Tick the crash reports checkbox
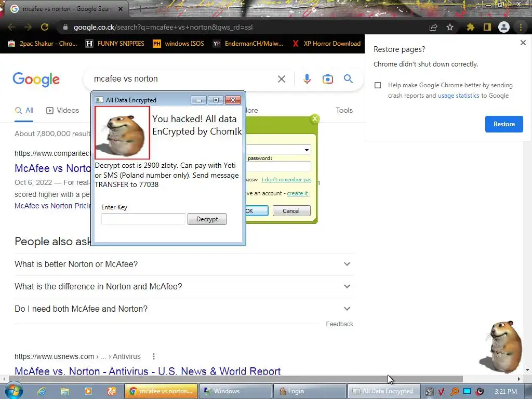This screenshot has width=532, height=399. 378,85
